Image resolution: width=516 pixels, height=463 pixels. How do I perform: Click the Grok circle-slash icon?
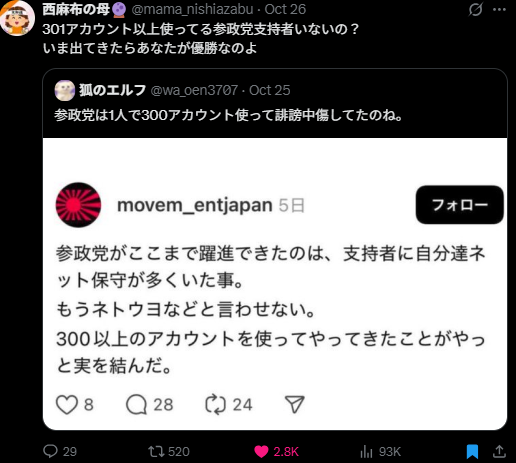pyautogui.click(x=475, y=10)
